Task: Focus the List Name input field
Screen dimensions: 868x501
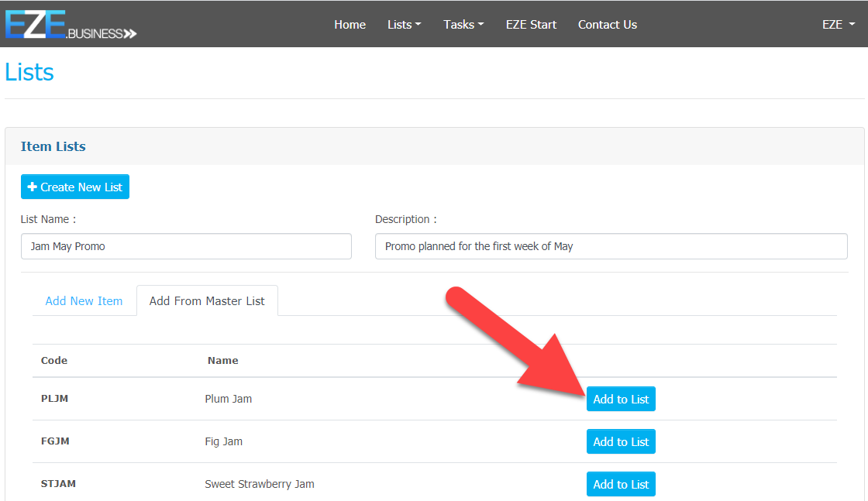Action: (186, 246)
